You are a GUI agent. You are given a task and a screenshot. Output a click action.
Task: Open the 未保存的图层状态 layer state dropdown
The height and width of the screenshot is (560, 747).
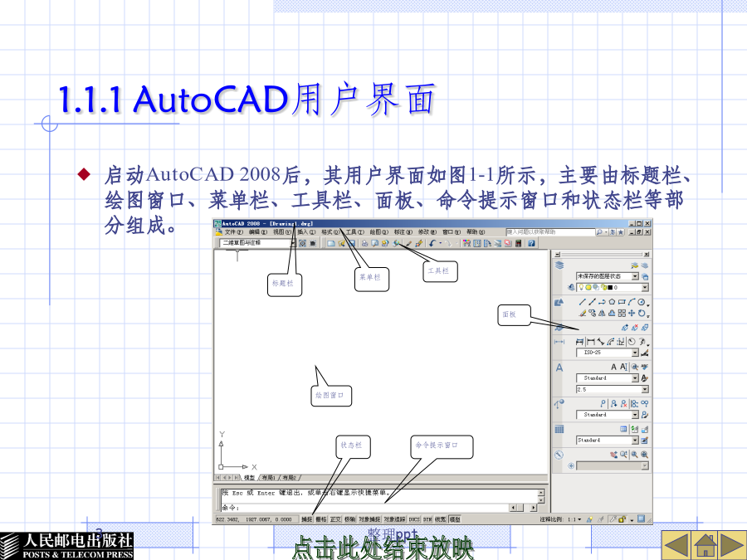tap(608, 276)
